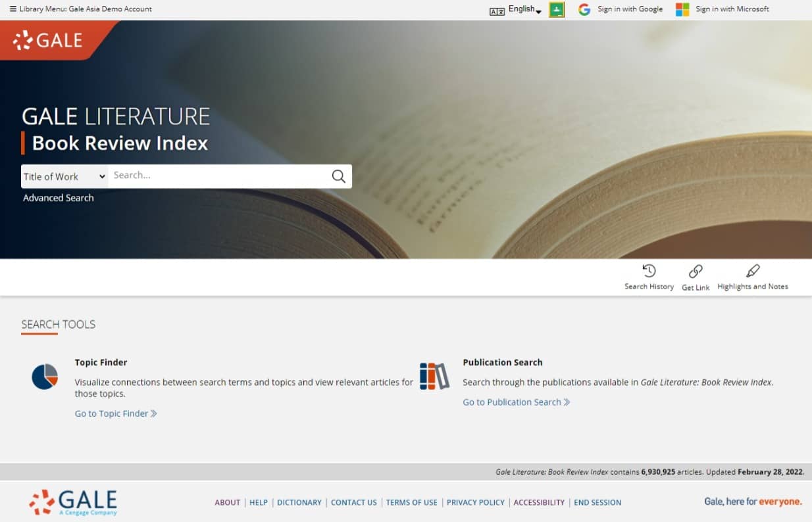Expand the English language dropdown
The image size is (812, 522).
click(x=524, y=9)
